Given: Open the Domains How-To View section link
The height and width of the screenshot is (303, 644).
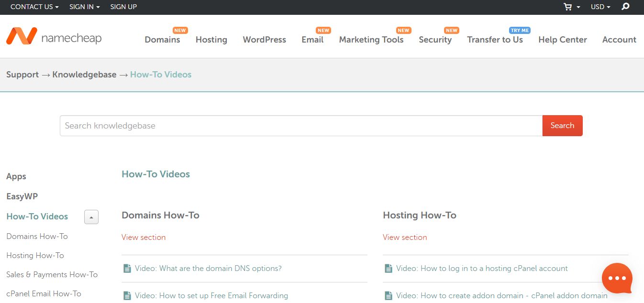Looking at the screenshot, I should (x=143, y=237).
